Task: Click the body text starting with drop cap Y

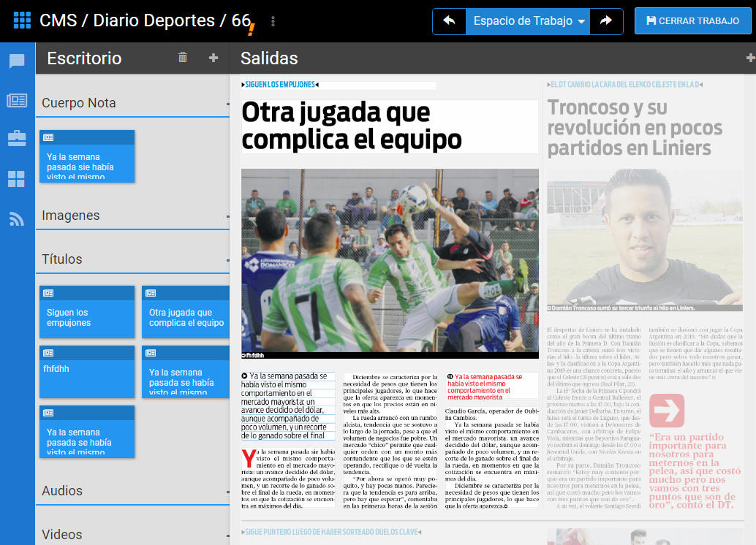Action: (x=288, y=479)
